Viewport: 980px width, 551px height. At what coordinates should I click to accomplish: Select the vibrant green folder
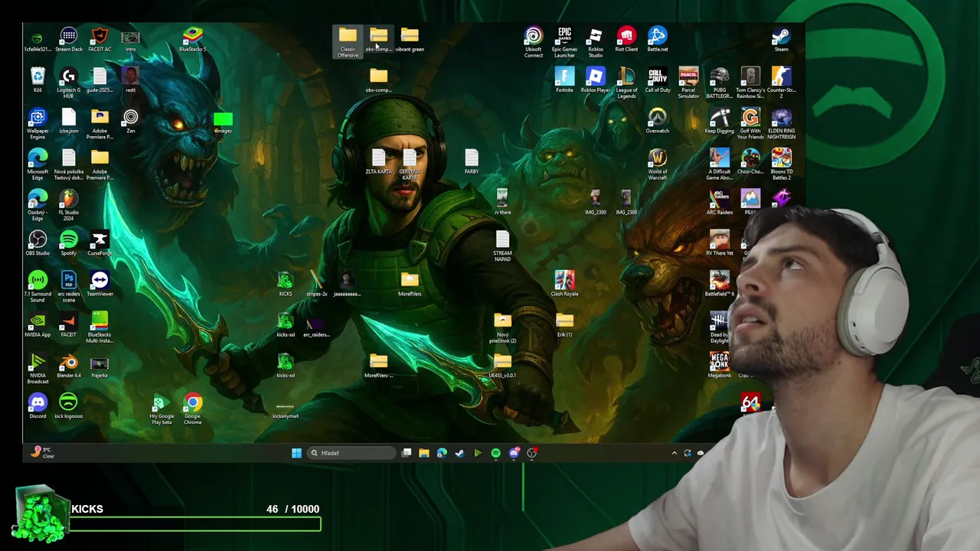pos(410,40)
